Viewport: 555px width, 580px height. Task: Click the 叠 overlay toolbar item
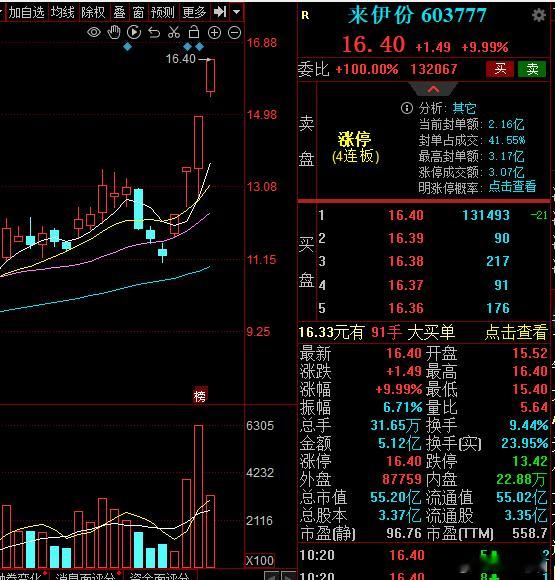(x=119, y=13)
